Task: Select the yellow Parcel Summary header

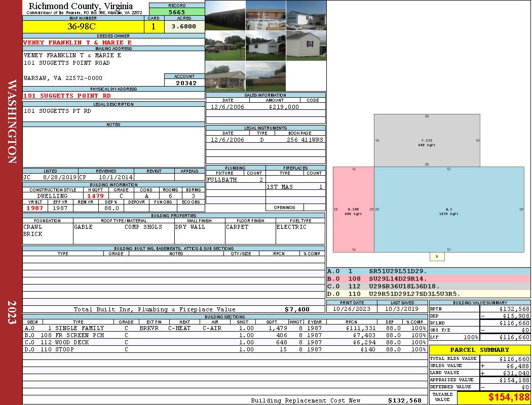Action: point(480,350)
